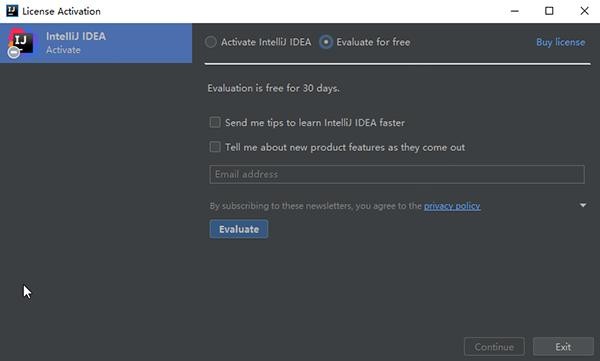Close the License Activation dialog
Viewport: 600px width, 361px height.
coord(584,11)
